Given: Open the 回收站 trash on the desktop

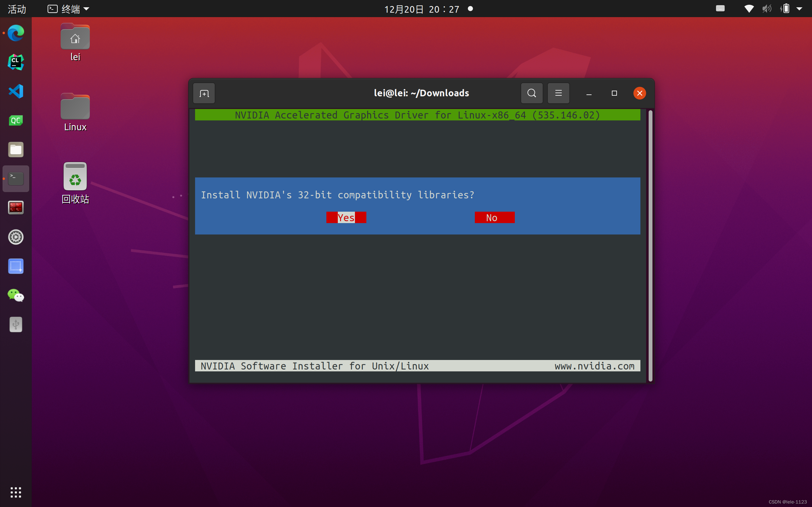Looking at the screenshot, I should (75, 176).
